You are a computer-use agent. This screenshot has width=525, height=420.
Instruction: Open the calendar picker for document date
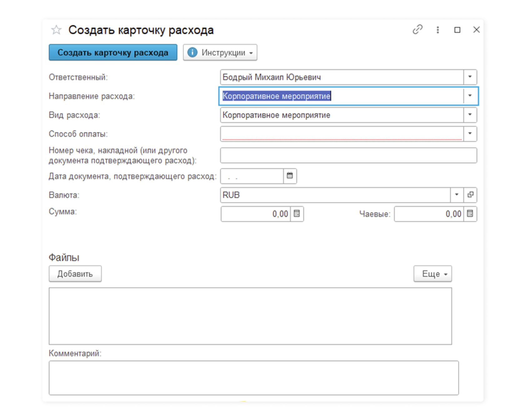tap(290, 176)
